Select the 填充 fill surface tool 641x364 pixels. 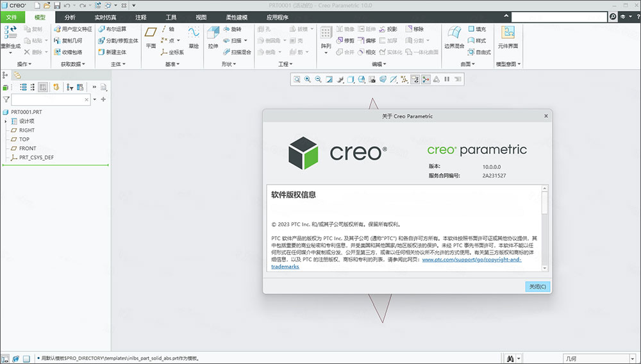pyautogui.click(x=477, y=29)
